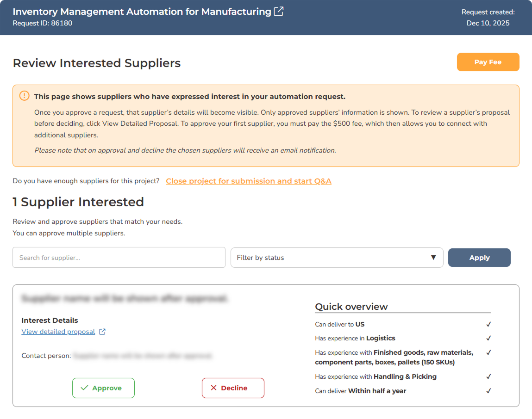Open the View detailed proposal link

58,332
